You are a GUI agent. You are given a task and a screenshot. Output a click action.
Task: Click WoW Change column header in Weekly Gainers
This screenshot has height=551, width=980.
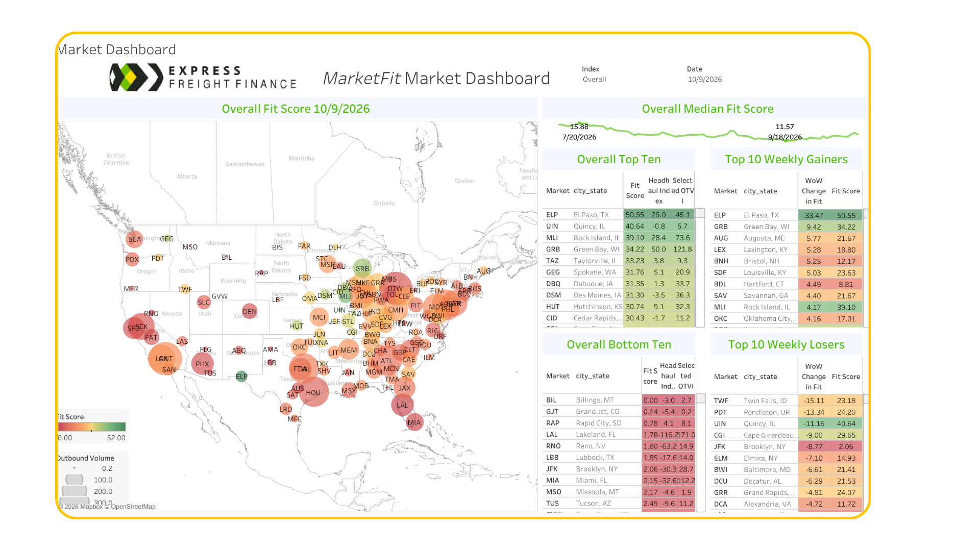[813, 191]
